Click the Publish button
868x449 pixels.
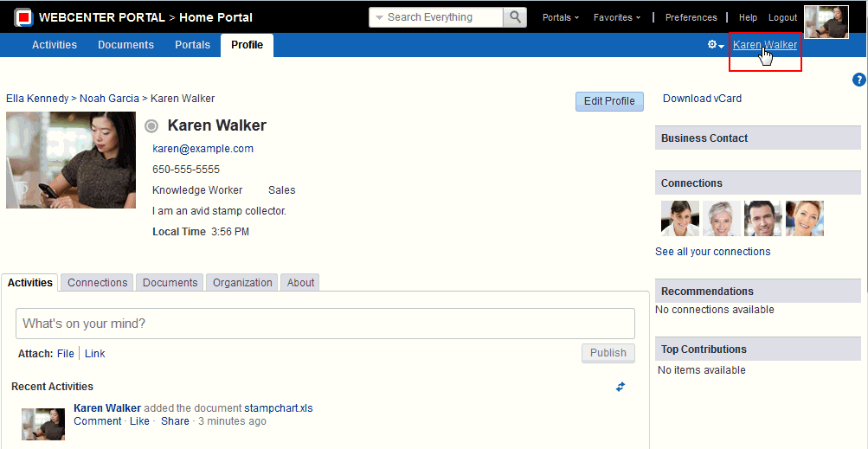[x=608, y=353]
